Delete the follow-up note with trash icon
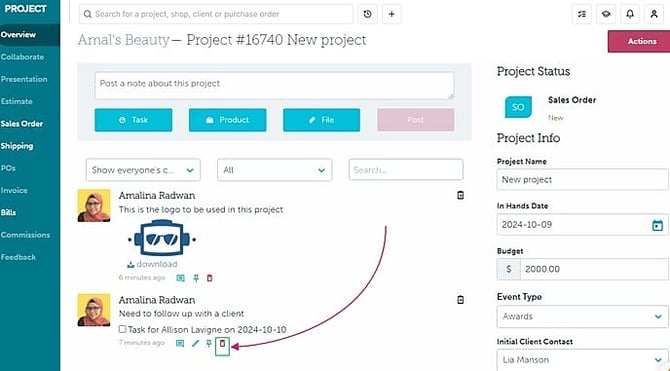 point(222,343)
